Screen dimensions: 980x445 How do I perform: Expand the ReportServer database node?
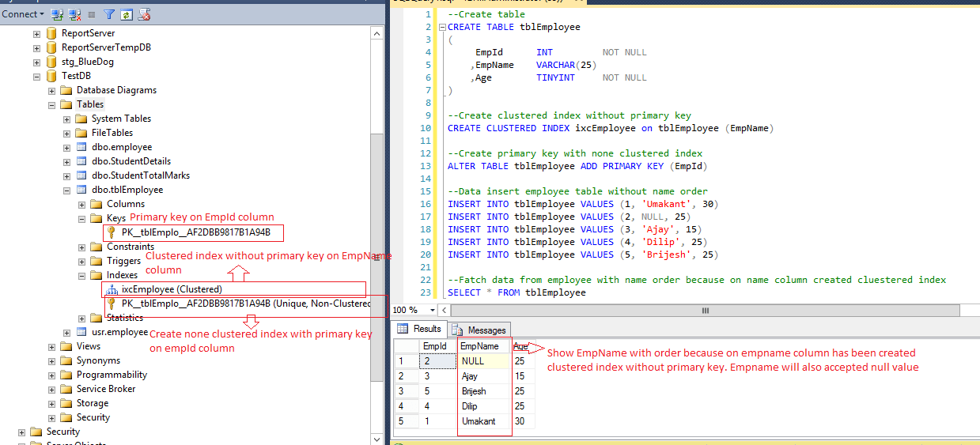point(36,33)
